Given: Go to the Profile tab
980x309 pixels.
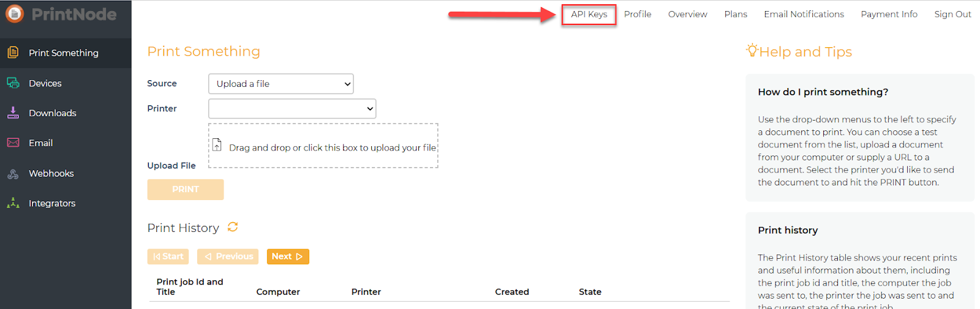Looking at the screenshot, I should (638, 14).
